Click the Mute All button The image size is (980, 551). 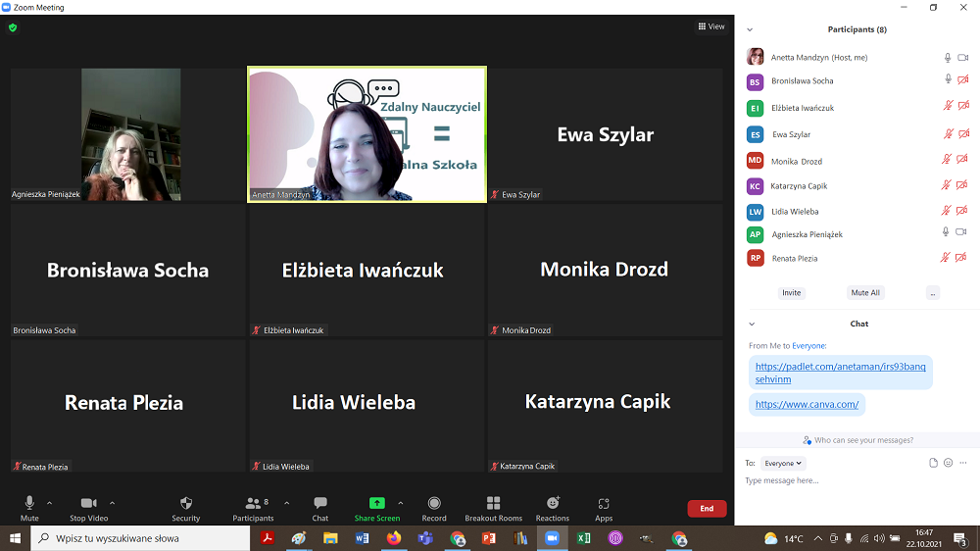865,293
